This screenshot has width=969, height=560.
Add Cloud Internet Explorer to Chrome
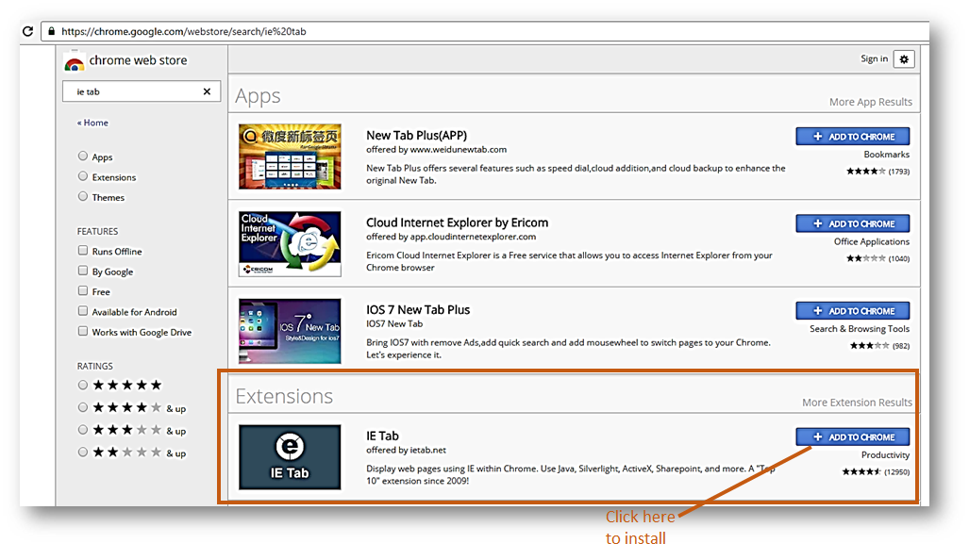(x=852, y=223)
